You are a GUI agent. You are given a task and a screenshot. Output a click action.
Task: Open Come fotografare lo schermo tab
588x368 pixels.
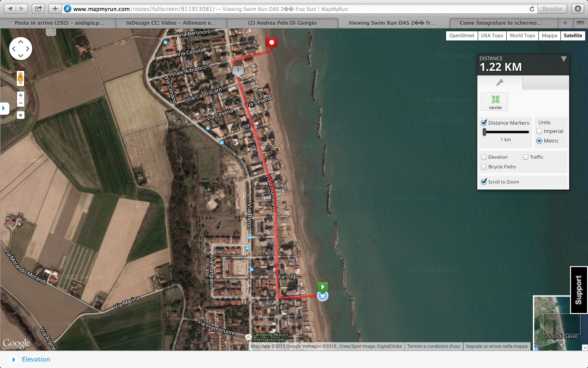pos(500,23)
